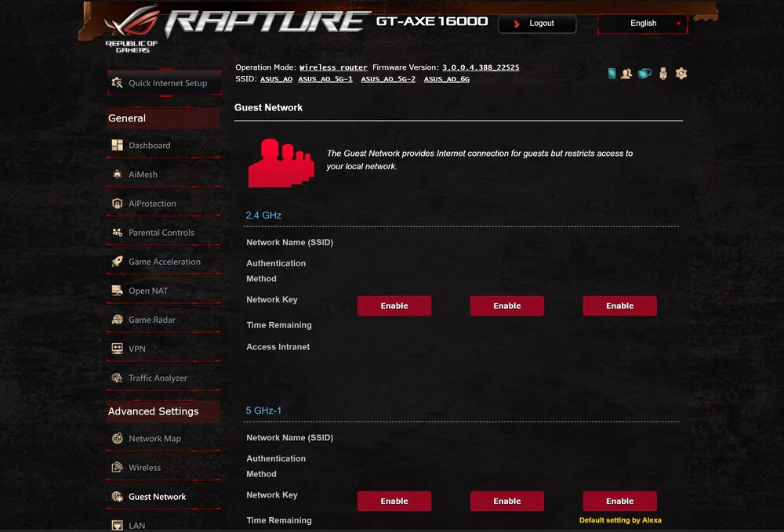Click the Game Radar icon

coord(117,320)
